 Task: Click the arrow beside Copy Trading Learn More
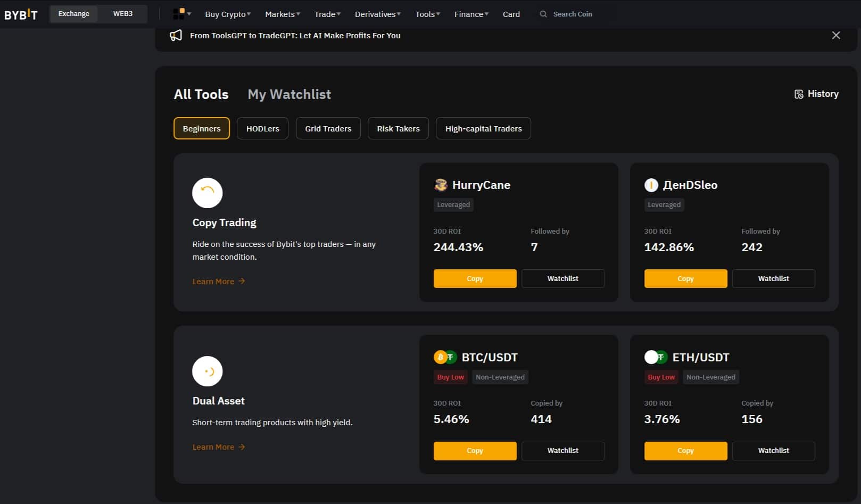click(242, 281)
